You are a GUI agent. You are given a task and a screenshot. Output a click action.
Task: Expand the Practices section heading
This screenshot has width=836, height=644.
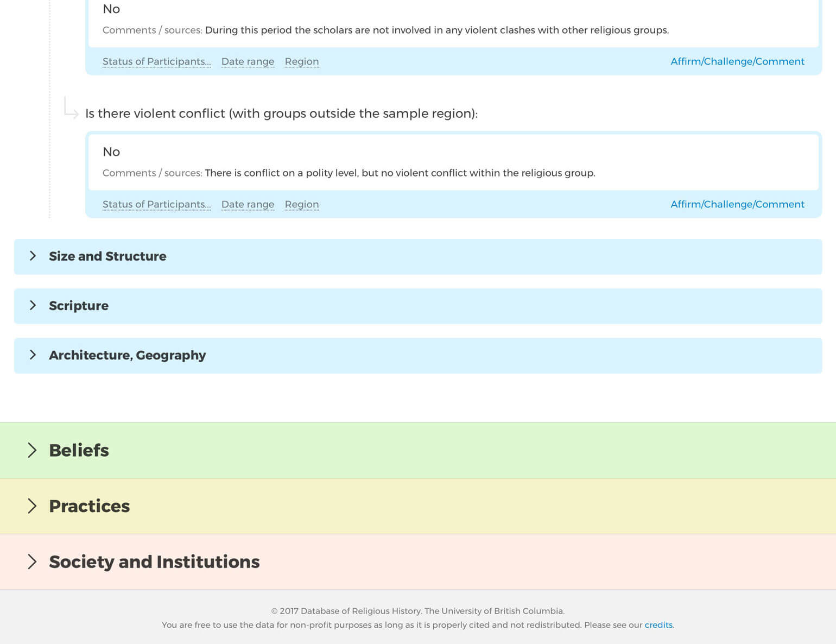click(x=89, y=506)
